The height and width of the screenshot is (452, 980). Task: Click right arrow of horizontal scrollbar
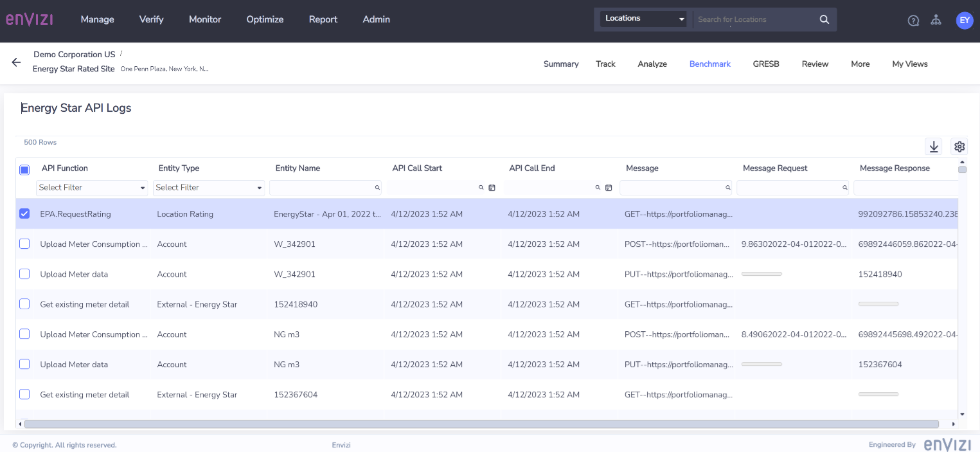point(953,424)
